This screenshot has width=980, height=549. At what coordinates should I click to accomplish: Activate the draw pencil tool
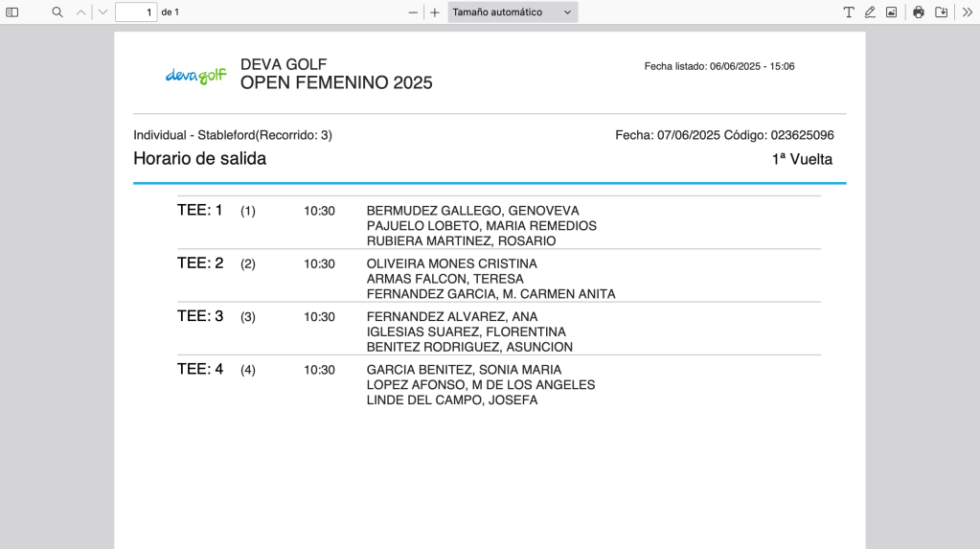870,12
